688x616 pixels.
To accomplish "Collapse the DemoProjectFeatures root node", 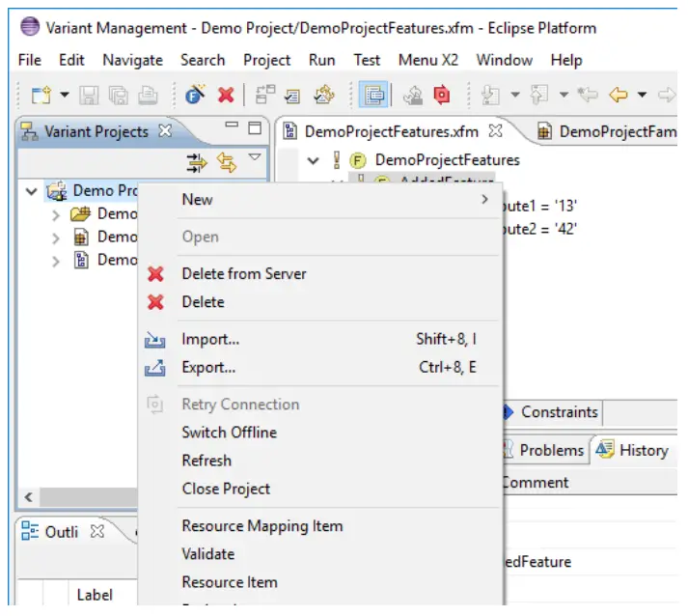I will [x=313, y=160].
